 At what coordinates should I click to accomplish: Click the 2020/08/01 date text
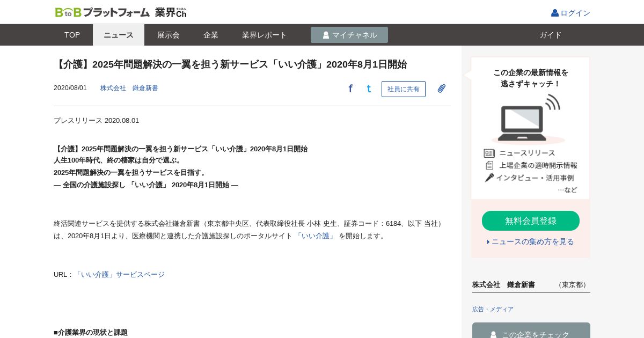click(x=70, y=88)
